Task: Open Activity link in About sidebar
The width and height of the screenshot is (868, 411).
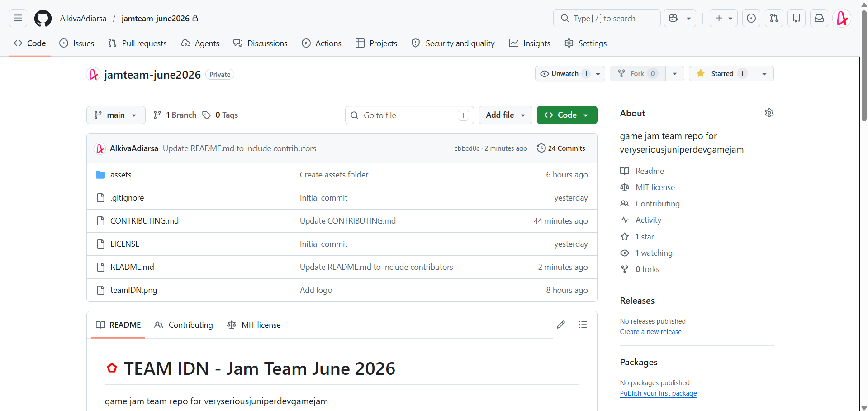Action: point(648,220)
